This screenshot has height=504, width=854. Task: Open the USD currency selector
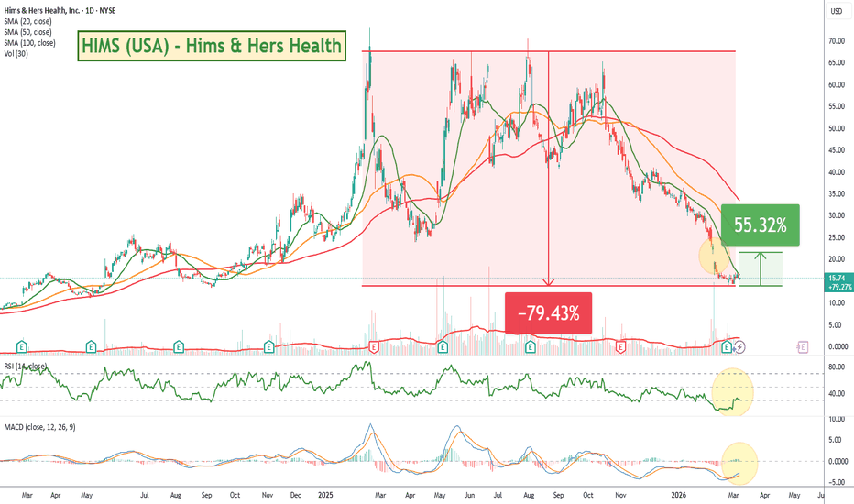pos(836,11)
